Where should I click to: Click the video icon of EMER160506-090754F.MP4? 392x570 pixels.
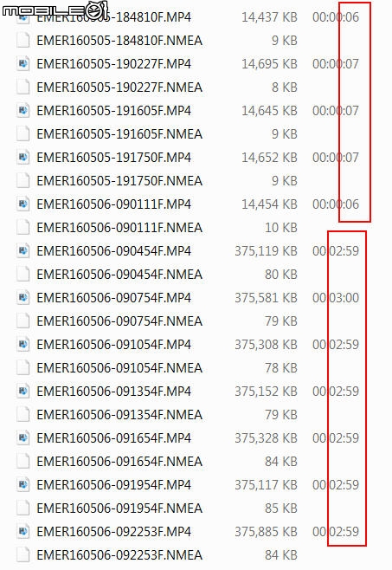pyautogui.click(x=23, y=298)
